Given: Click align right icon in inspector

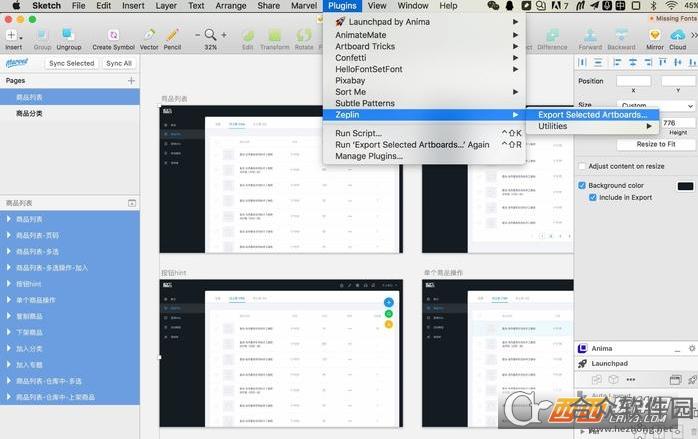Looking at the screenshot, I should tap(648, 62).
